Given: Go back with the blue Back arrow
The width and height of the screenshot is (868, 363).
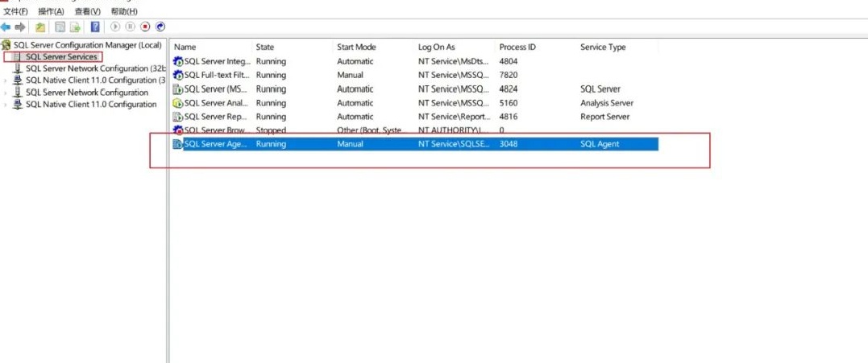Looking at the screenshot, I should pos(6,27).
